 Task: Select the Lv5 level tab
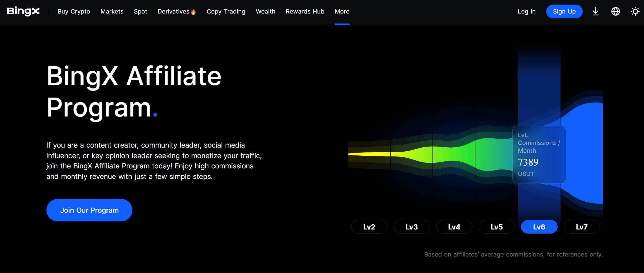pyautogui.click(x=497, y=227)
